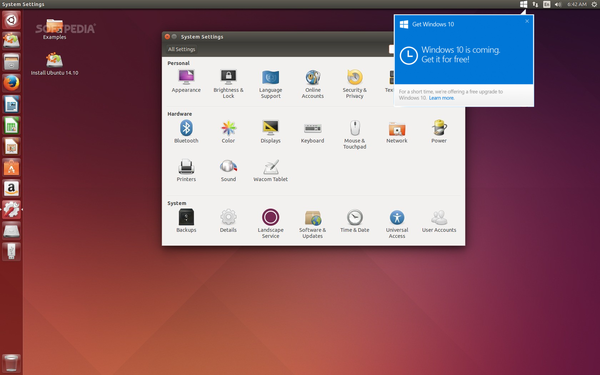Open Online Accounts settings
The image size is (600, 375).
(x=313, y=84)
